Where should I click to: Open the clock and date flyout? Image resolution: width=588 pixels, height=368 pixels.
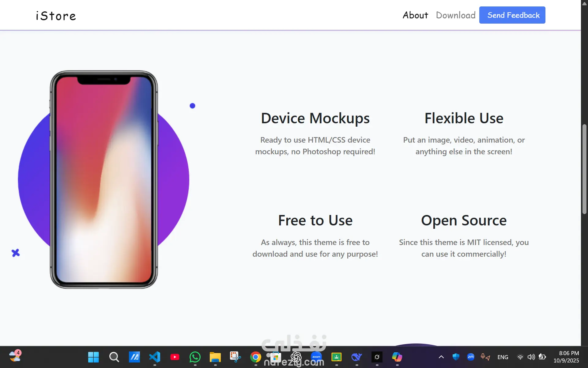pyautogui.click(x=566, y=357)
